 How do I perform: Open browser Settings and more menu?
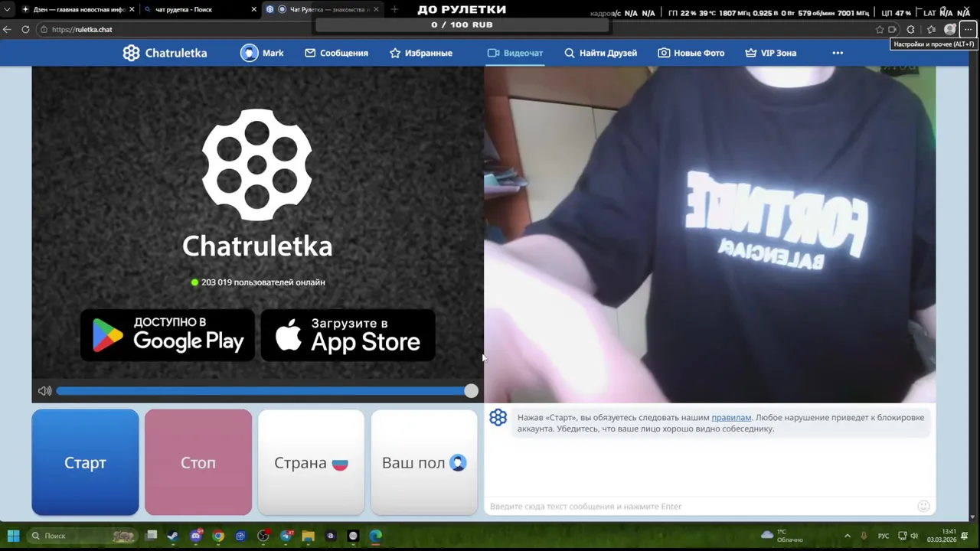pos(968,29)
